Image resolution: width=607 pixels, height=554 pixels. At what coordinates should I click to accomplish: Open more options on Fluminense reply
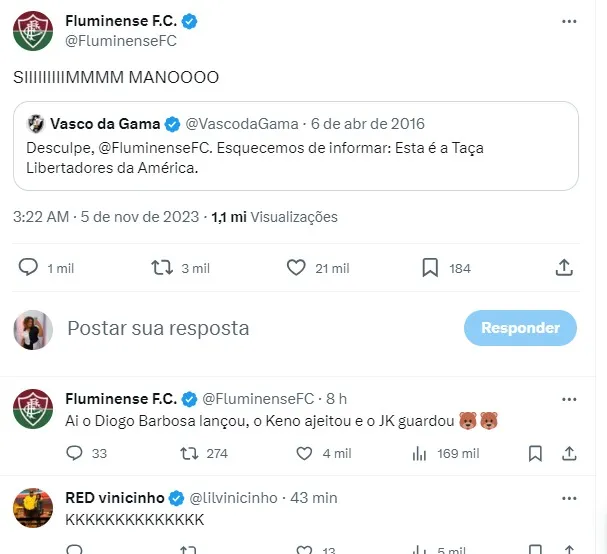coord(569,398)
